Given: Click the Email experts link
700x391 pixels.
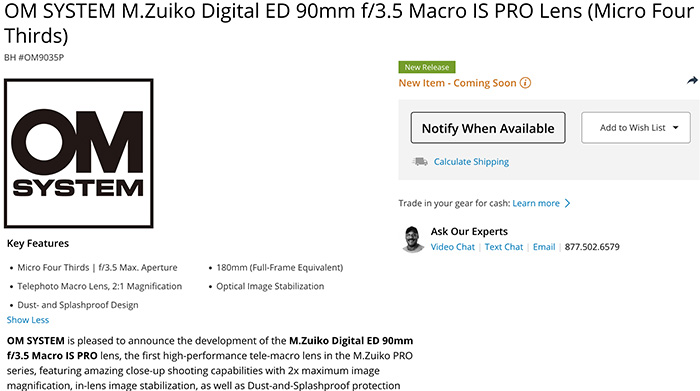Looking at the screenshot, I should (544, 247).
